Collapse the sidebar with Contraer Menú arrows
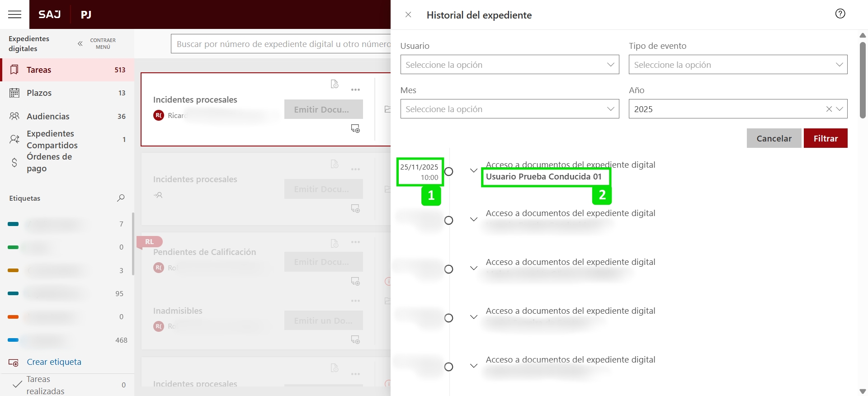The image size is (868, 396). tap(80, 44)
